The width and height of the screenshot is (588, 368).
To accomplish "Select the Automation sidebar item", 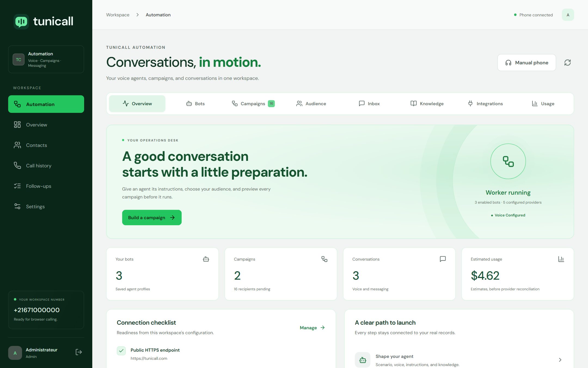I will [46, 104].
